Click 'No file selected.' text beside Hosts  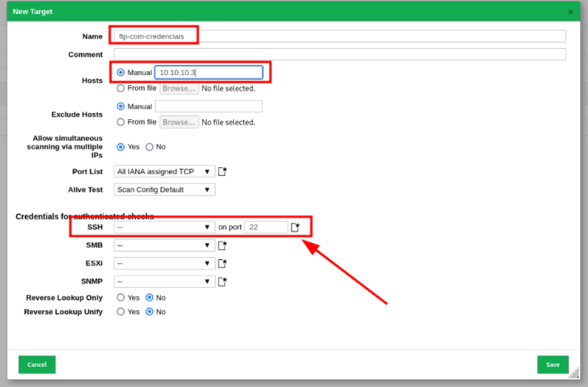tap(228, 89)
